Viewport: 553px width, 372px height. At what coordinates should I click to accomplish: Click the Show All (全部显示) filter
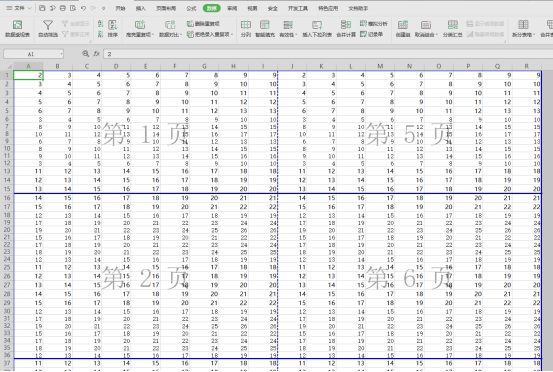click(75, 24)
